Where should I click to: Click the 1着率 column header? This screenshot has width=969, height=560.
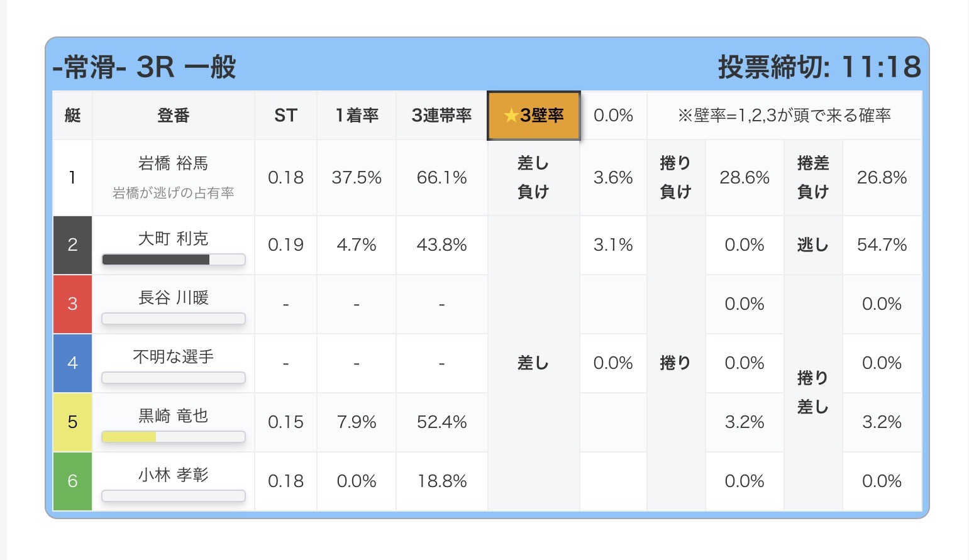coord(357,116)
